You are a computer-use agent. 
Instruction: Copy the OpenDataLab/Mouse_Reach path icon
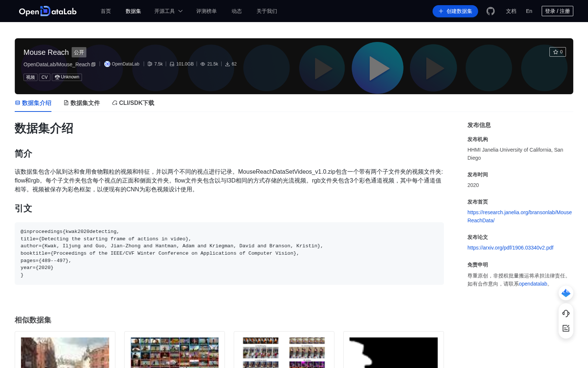point(93,64)
